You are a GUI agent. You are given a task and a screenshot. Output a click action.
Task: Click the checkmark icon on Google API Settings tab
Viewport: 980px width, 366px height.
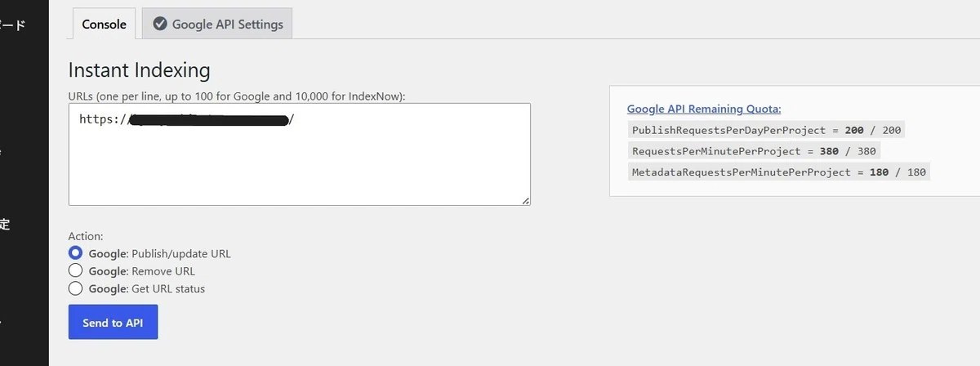tap(160, 24)
